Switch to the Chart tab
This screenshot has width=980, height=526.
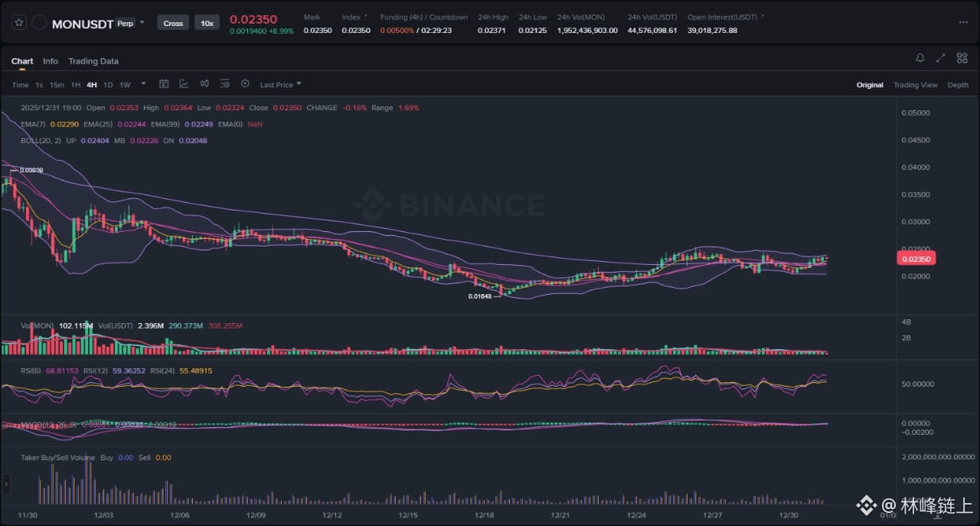[x=22, y=61]
